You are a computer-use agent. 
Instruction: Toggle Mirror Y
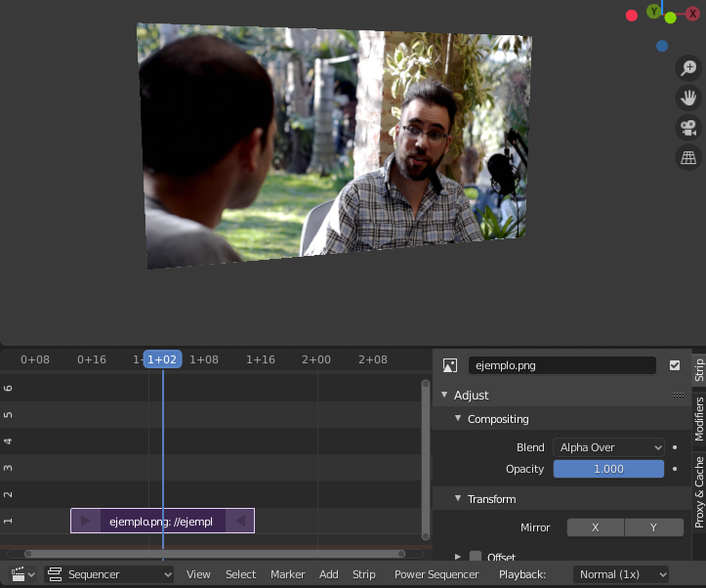click(x=654, y=527)
